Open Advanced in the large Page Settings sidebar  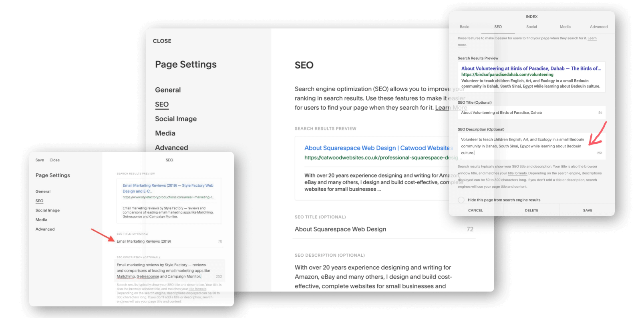(171, 148)
